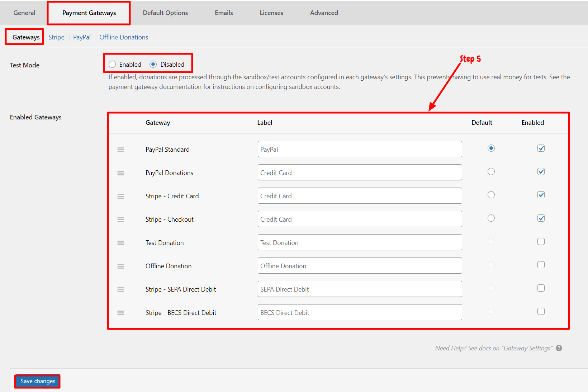Click the BECS Direct Debit label input

click(360, 312)
